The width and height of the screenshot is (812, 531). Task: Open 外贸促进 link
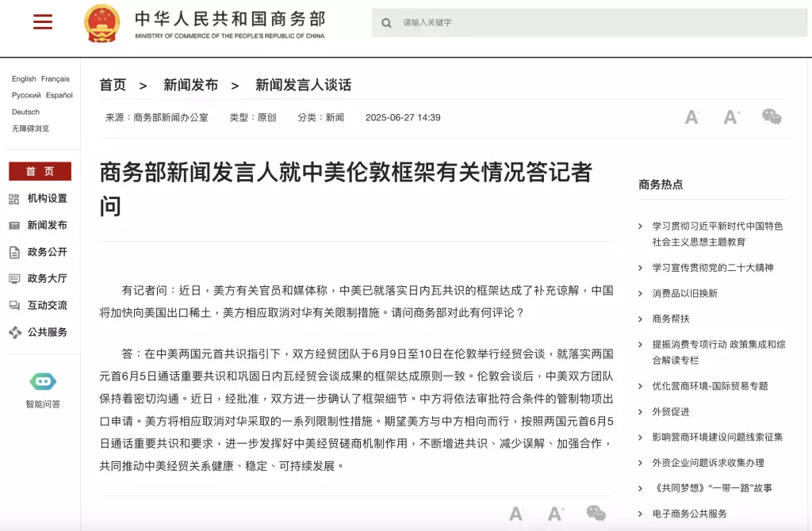tap(671, 412)
